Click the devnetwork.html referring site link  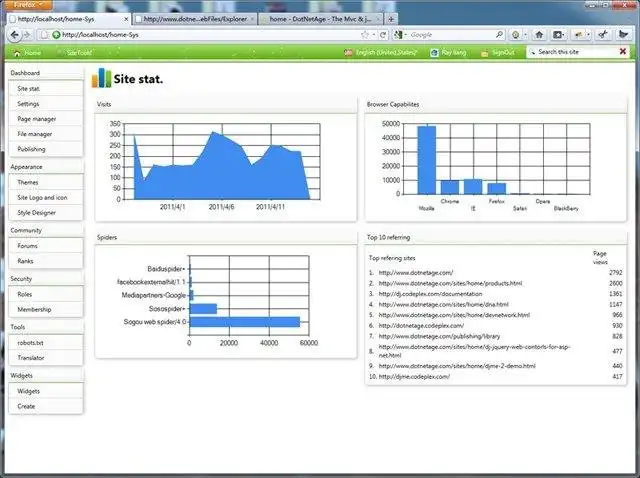454,315
